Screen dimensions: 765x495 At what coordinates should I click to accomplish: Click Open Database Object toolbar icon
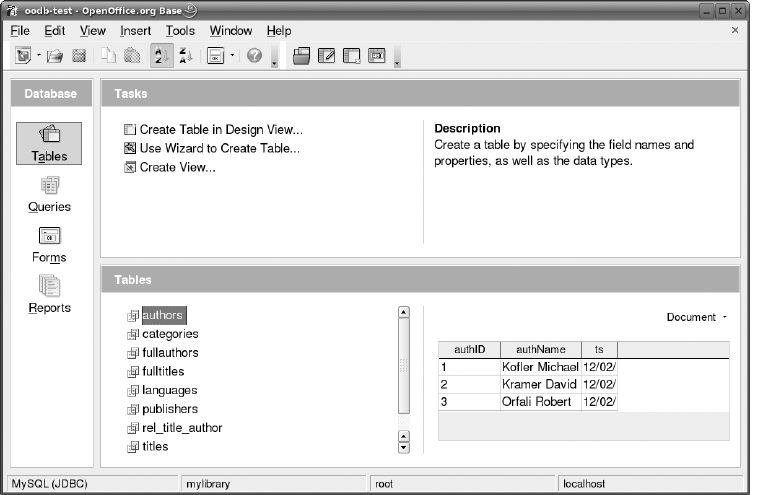[302, 56]
